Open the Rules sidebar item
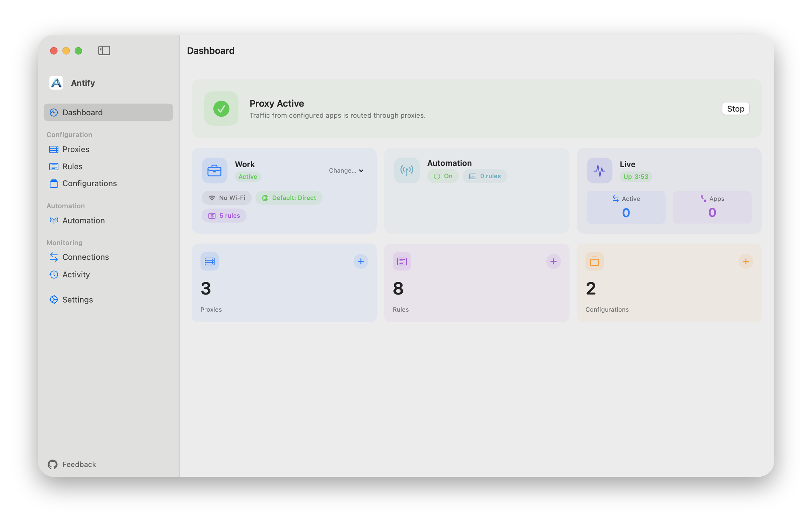 [x=108, y=166]
